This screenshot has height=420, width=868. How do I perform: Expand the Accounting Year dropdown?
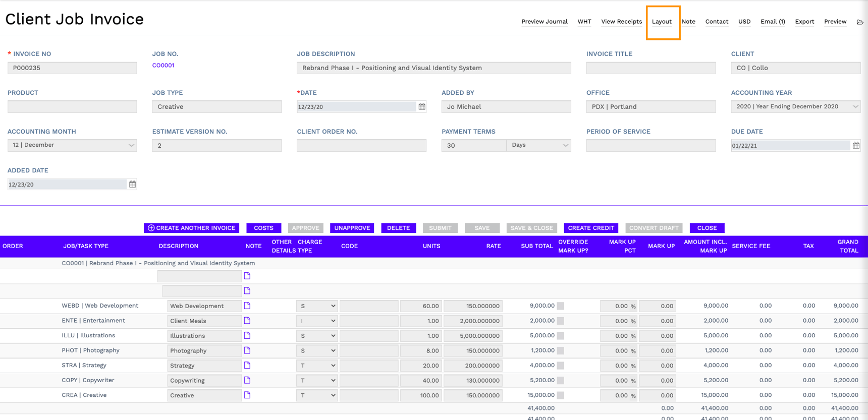[795, 106]
